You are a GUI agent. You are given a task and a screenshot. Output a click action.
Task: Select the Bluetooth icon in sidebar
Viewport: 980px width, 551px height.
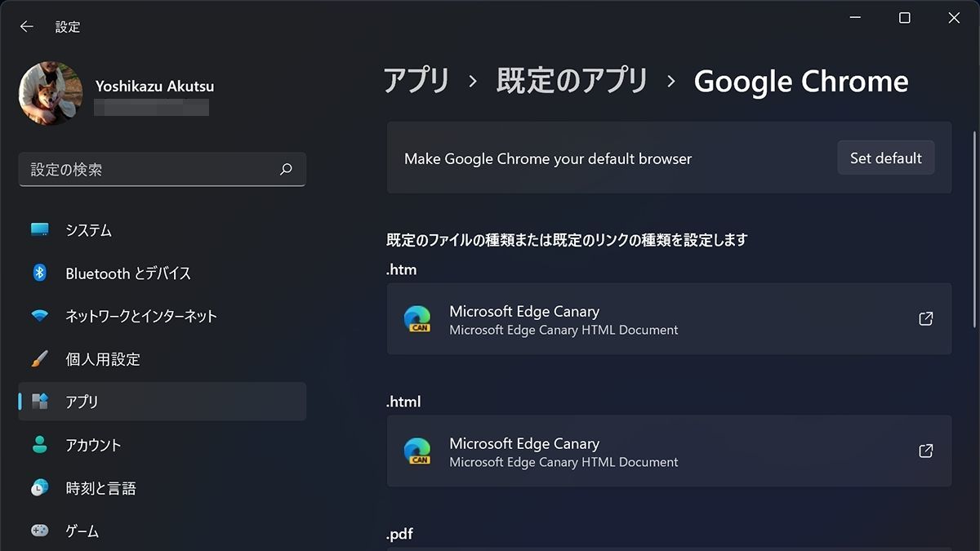[39, 273]
